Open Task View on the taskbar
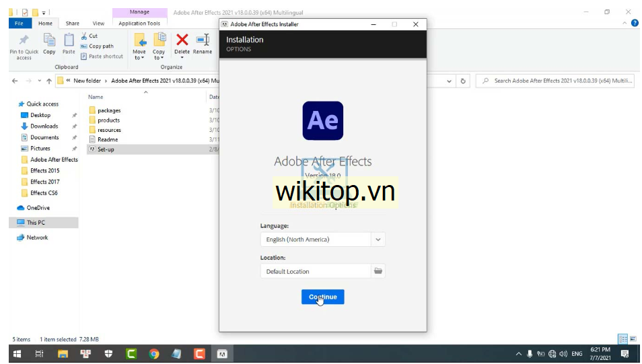The image size is (642, 364). (x=39, y=354)
